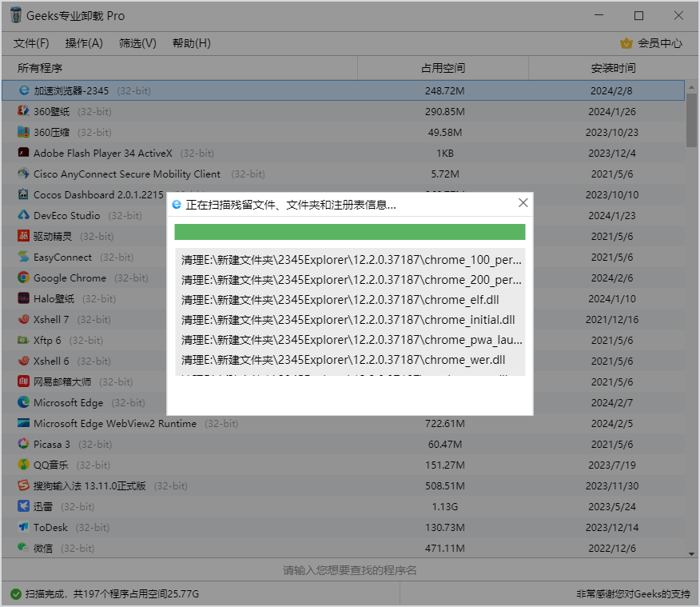
Task: Focus the program name search field
Action: (x=350, y=570)
